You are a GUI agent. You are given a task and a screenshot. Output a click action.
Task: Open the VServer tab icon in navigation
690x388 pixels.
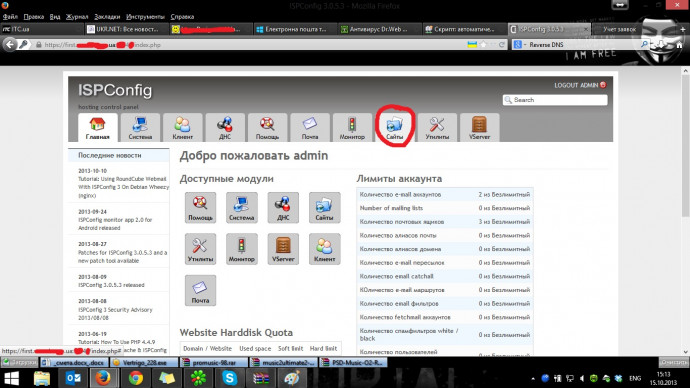click(479, 128)
